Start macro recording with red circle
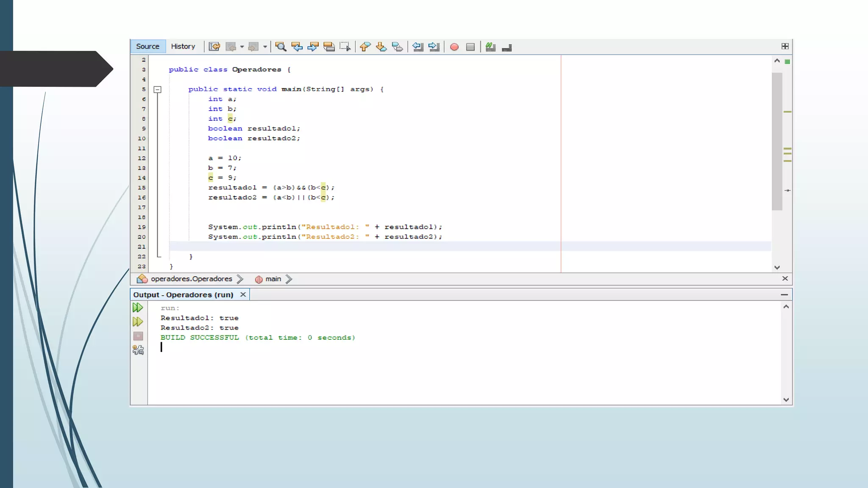Screen dimensions: 868x488 [x=454, y=47]
